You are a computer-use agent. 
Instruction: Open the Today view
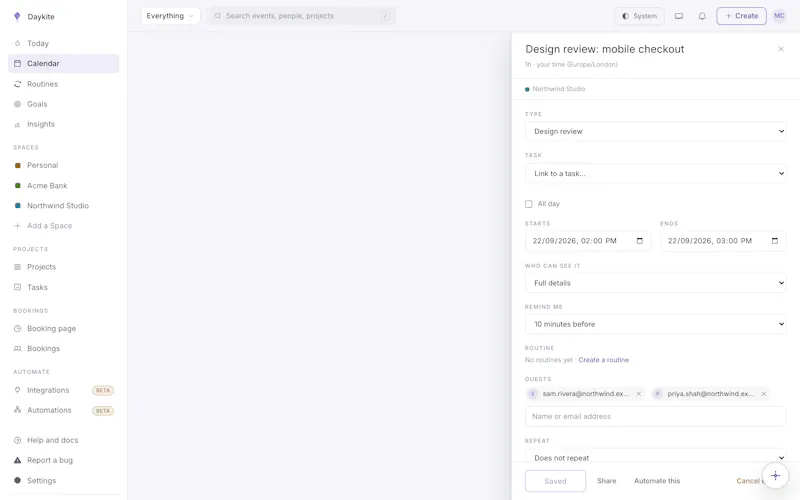click(63, 43)
